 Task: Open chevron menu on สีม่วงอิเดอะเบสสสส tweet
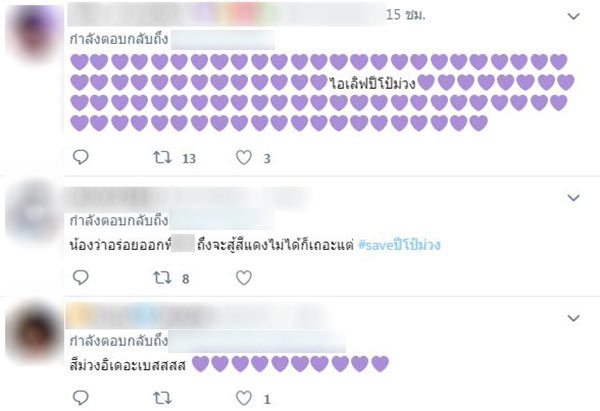[x=573, y=317]
